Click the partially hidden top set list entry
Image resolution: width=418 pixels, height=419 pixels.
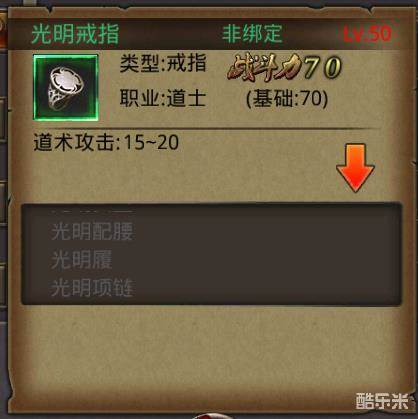tap(92, 211)
